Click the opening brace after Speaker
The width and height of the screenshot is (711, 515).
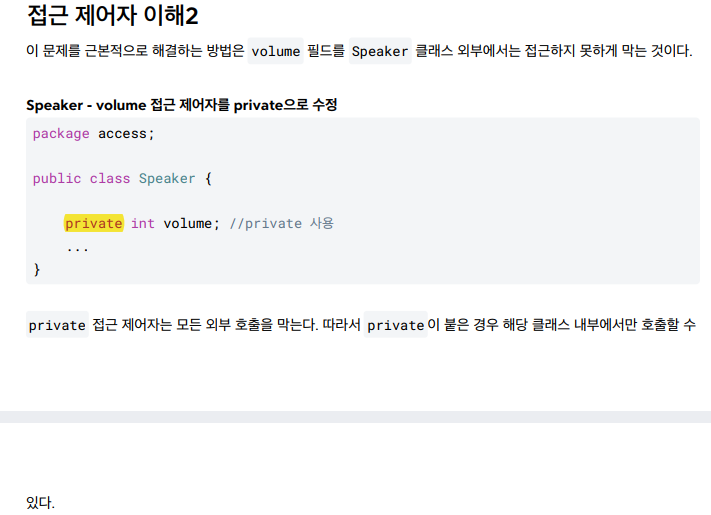(x=208, y=179)
